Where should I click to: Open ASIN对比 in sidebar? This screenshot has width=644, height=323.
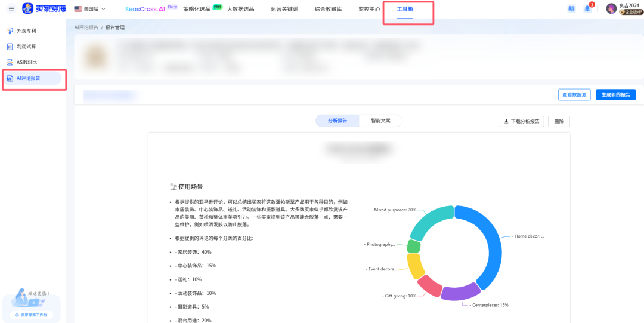click(x=26, y=62)
